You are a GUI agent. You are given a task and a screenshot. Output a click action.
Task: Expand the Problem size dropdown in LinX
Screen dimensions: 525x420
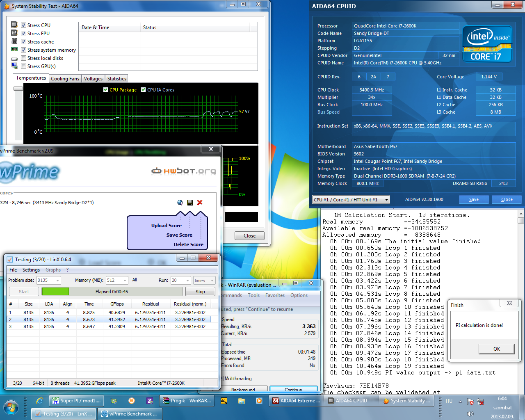coord(57,281)
